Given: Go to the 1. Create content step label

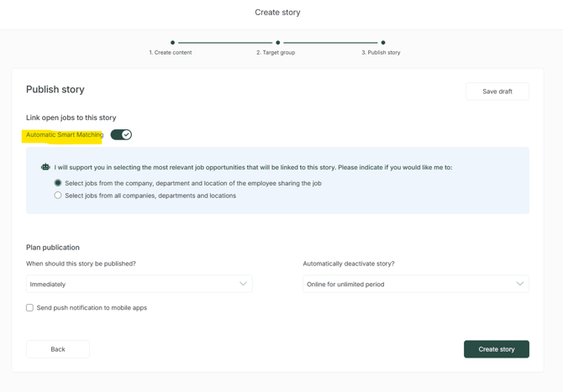Looking at the screenshot, I should point(171,53).
